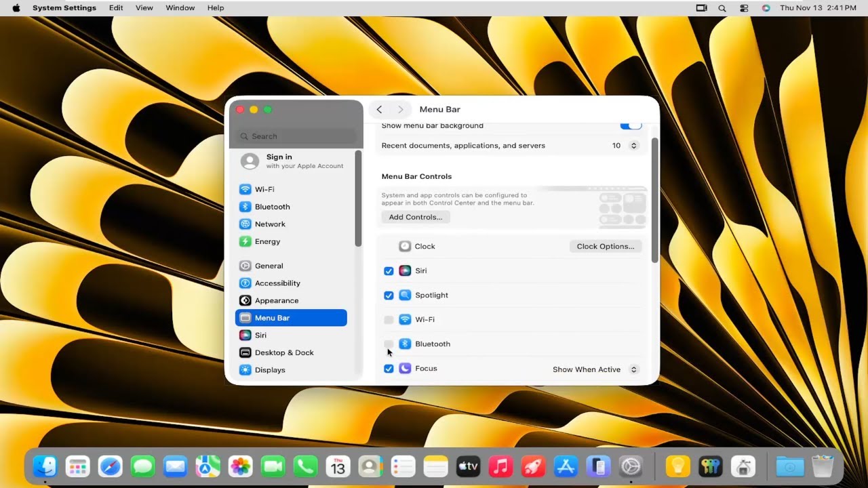The image size is (868, 488).
Task: Click the sidebar list scrollbar
Action: [x=358, y=199]
